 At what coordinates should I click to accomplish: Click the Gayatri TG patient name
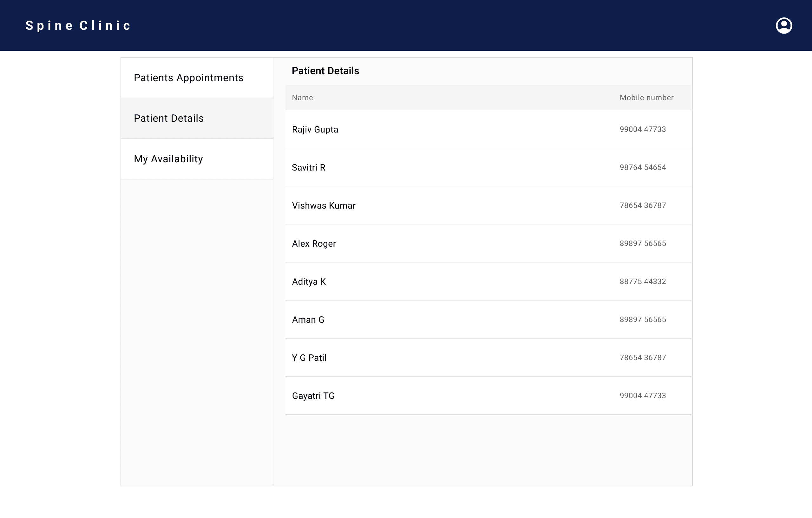[313, 396]
